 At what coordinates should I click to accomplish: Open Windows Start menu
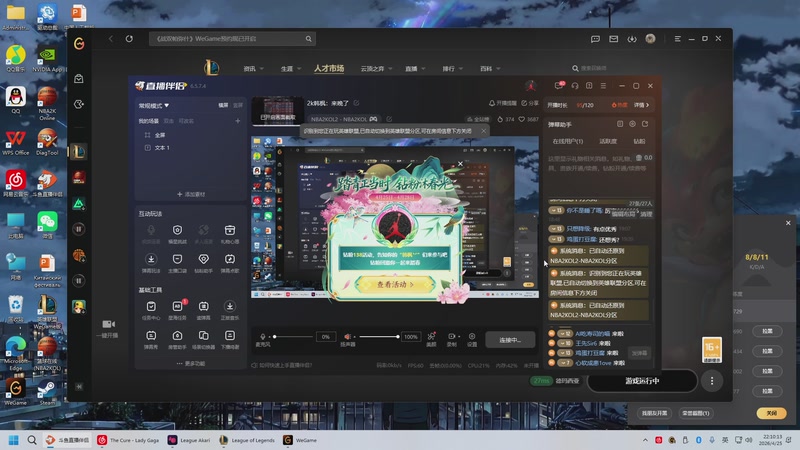point(14,440)
